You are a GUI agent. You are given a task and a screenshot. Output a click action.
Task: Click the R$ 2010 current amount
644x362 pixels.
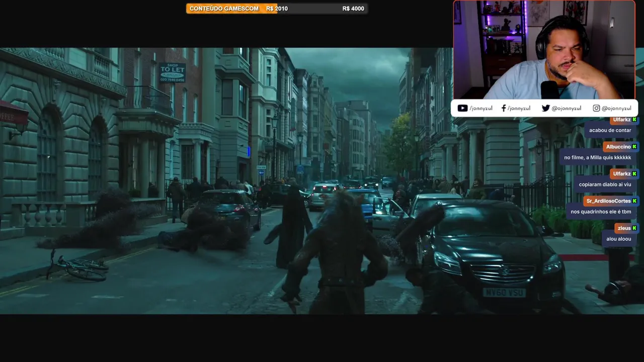pyautogui.click(x=277, y=9)
